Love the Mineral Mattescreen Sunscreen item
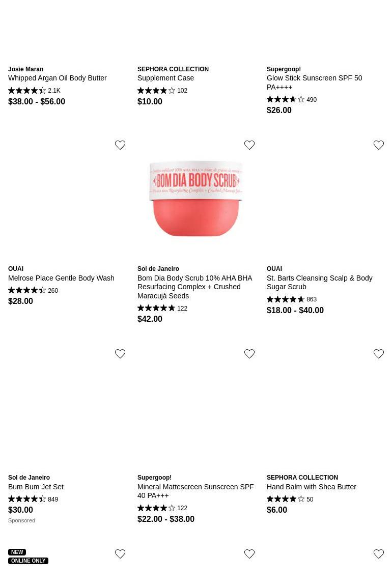This screenshot has height=584, width=392. [x=249, y=353]
